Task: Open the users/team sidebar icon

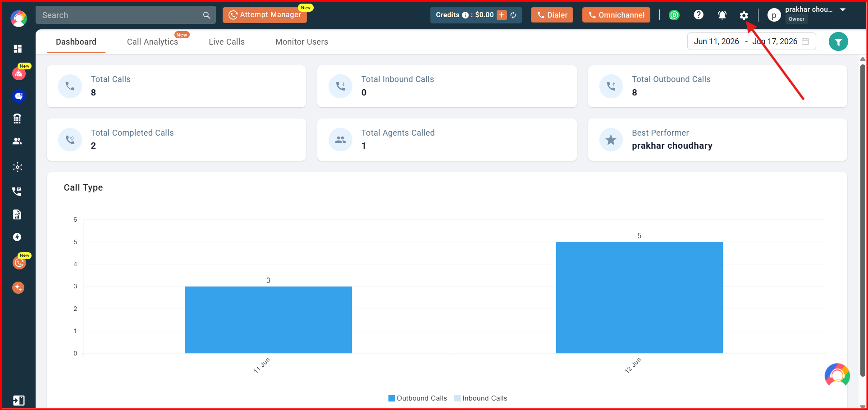Action: tap(17, 141)
